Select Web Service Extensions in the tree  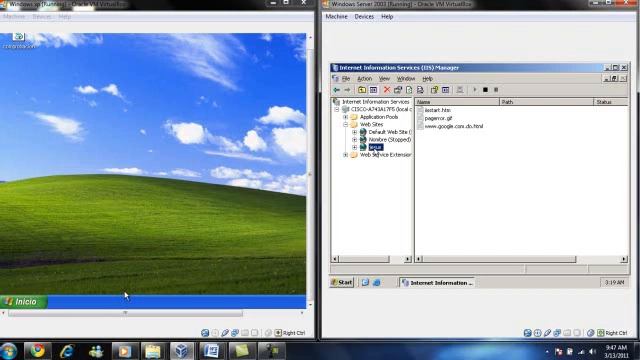pyautogui.click(x=385, y=155)
